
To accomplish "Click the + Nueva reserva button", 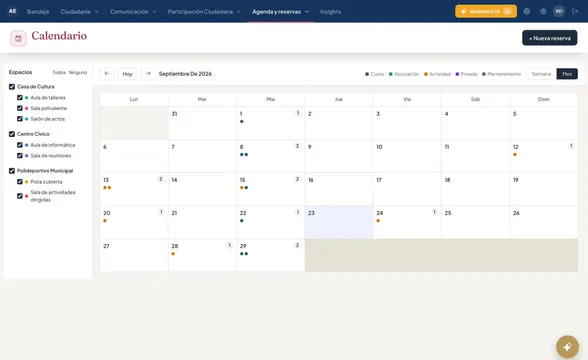I will (549, 38).
